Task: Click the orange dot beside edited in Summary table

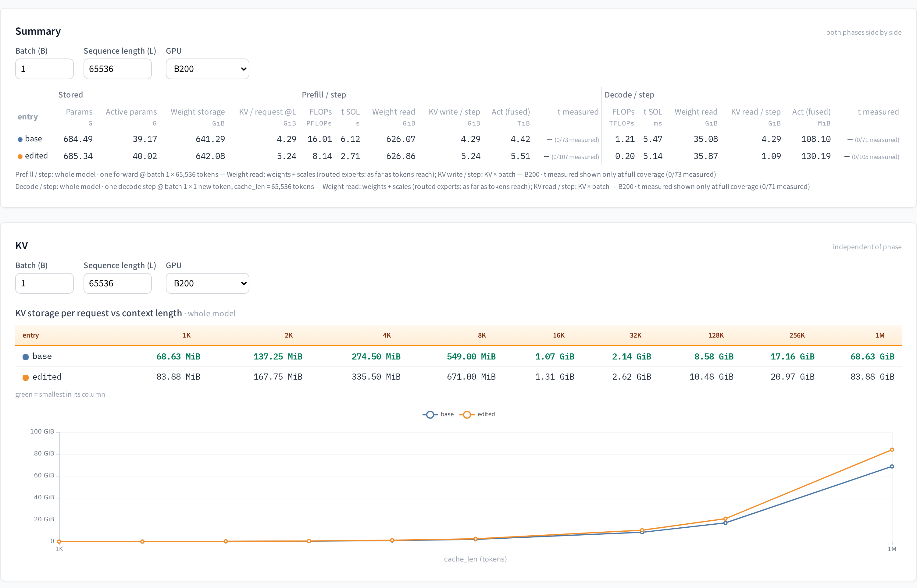Action: point(20,157)
